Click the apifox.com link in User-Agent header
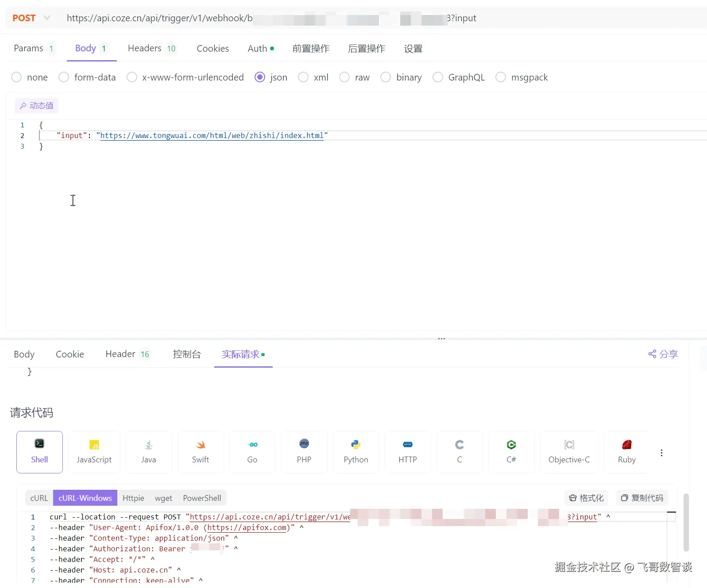This screenshot has height=588, width=707. click(x=247, y=527)
